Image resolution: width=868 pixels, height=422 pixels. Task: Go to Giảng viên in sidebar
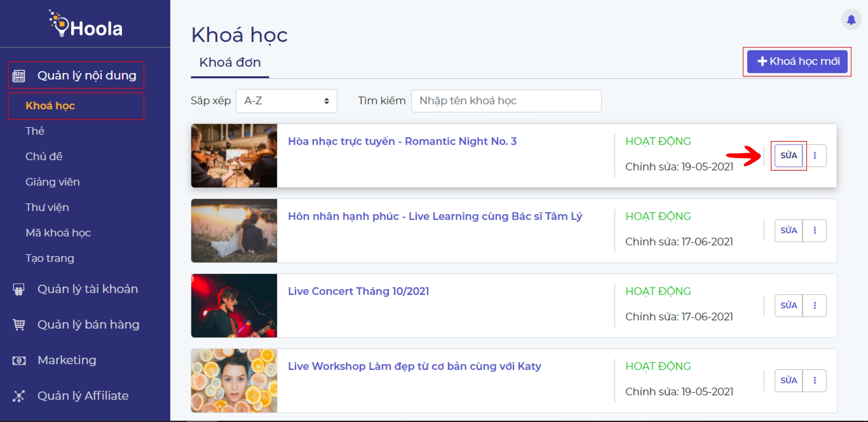click(52, 182)
